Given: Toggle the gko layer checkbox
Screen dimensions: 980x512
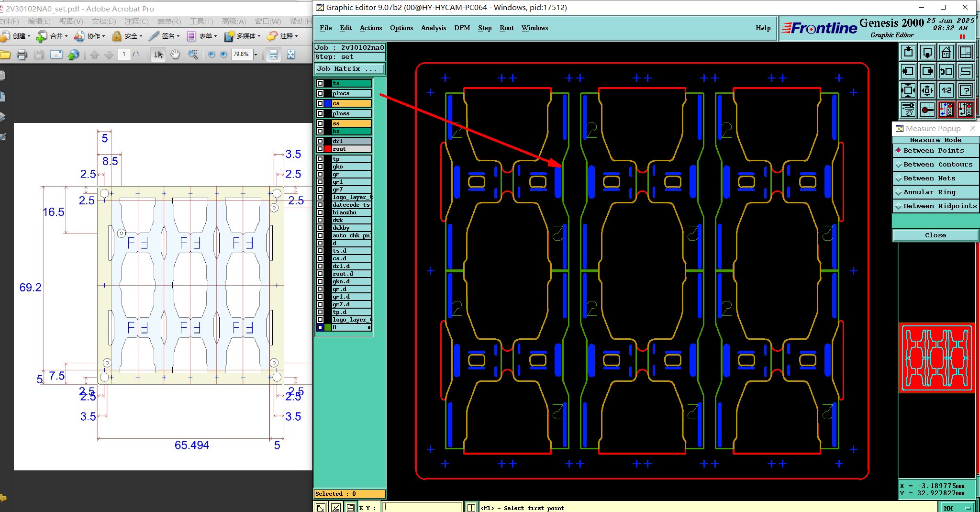Looking at the screenshot, I should (320, 167).
